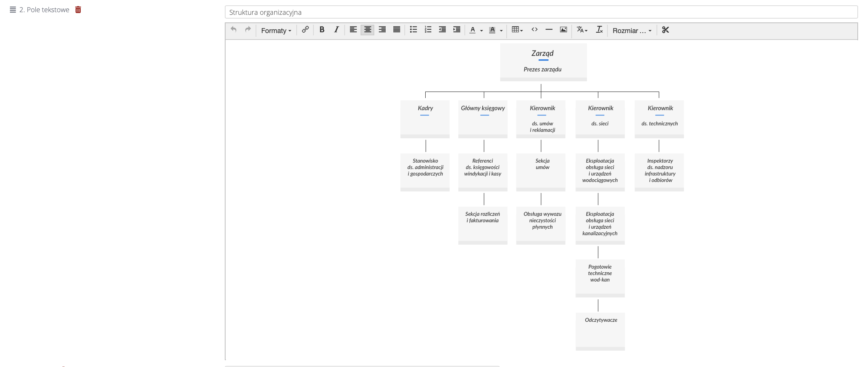Click the insert link icon
This screenshot has width=868, height=367.
pos(305,30)
